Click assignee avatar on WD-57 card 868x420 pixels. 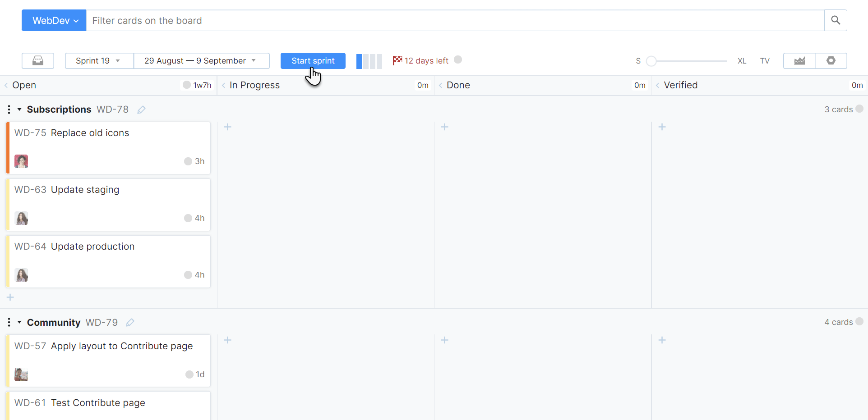click(21, 374)
